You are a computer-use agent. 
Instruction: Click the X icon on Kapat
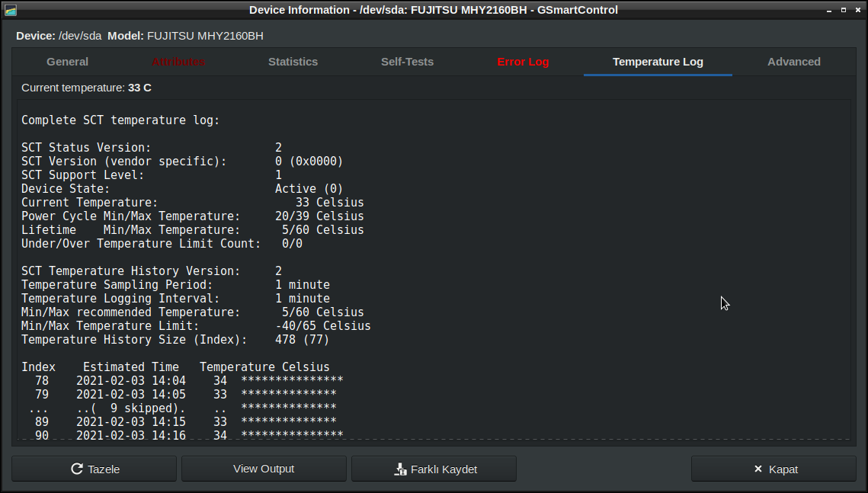coord(757,469)
